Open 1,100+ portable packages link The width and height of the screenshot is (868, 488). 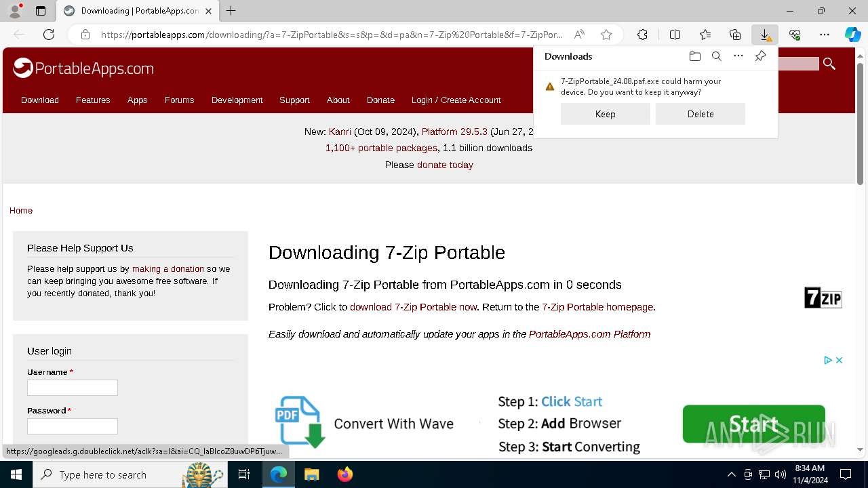coord(381,148)
